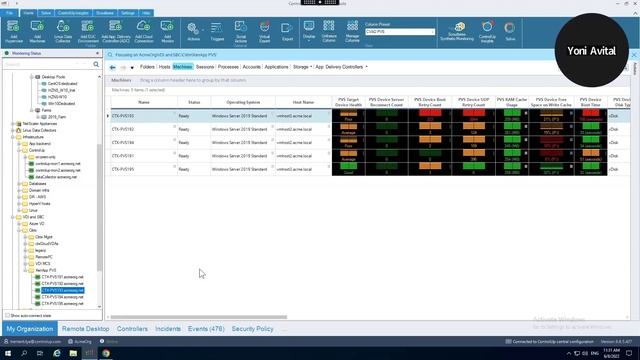Screen dimensions: 640x360
Task: Click the Add Monitor ribbon icon
Action: (x=167, y=31)
